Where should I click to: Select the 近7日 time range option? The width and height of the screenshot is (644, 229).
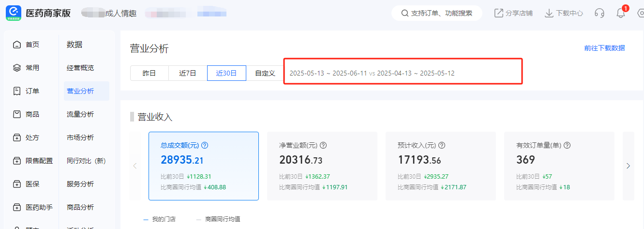188,73
